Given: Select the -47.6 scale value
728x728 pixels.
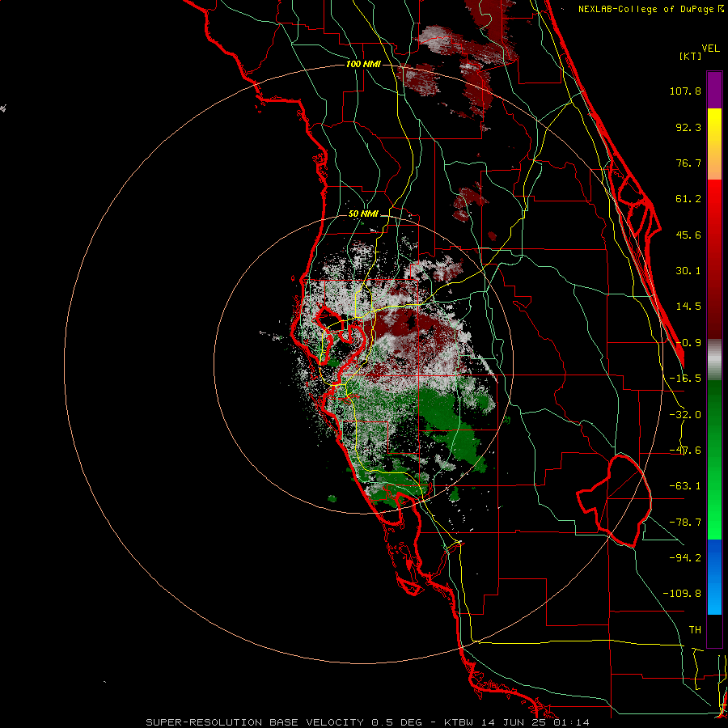Looking at the screenshot, I should [685, 451].
